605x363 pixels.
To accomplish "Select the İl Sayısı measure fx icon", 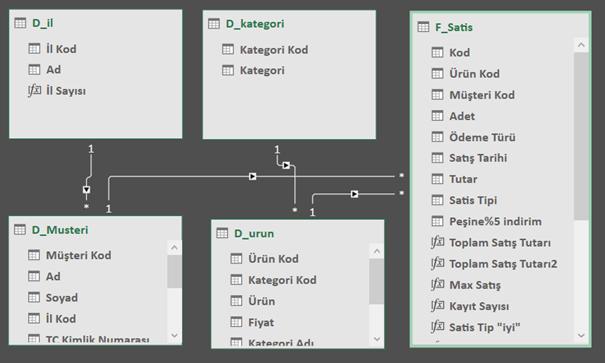I will coord(34,91).
